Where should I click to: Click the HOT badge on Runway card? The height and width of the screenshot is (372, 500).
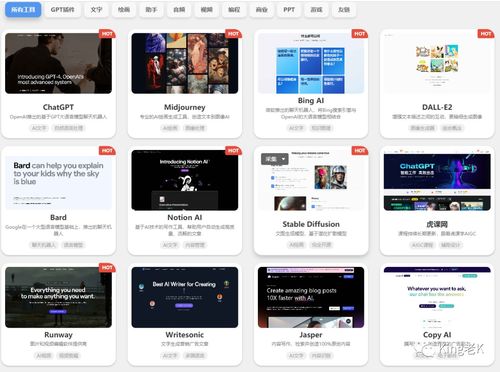click(107, 267)
